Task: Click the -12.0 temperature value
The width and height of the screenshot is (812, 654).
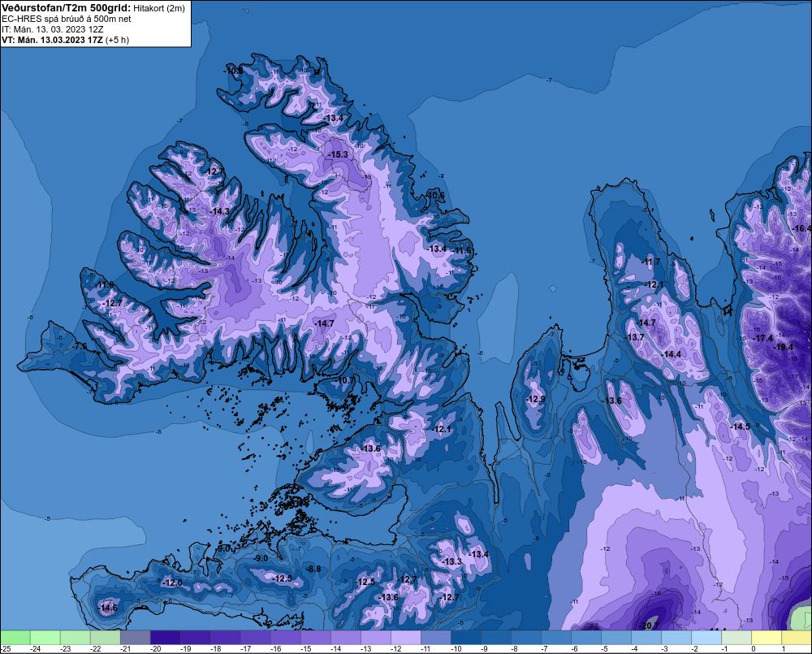Action: [172, 583]
